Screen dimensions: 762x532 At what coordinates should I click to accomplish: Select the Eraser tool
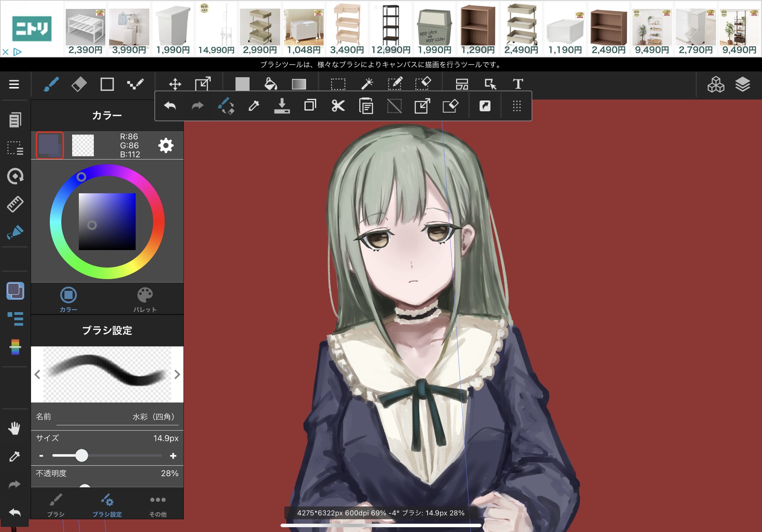click(79, 84)
